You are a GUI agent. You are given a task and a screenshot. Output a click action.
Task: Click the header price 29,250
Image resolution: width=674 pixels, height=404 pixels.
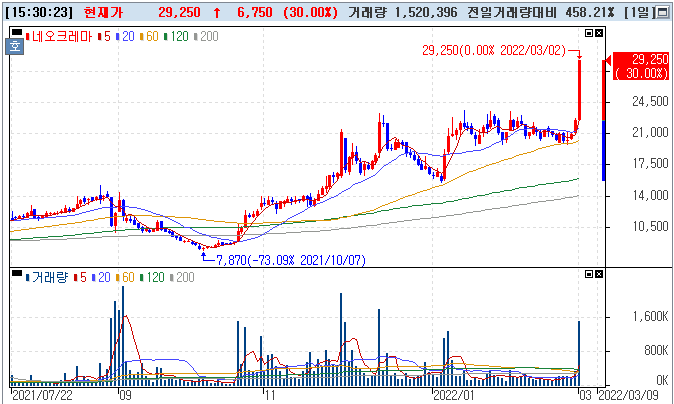(179, 12)
